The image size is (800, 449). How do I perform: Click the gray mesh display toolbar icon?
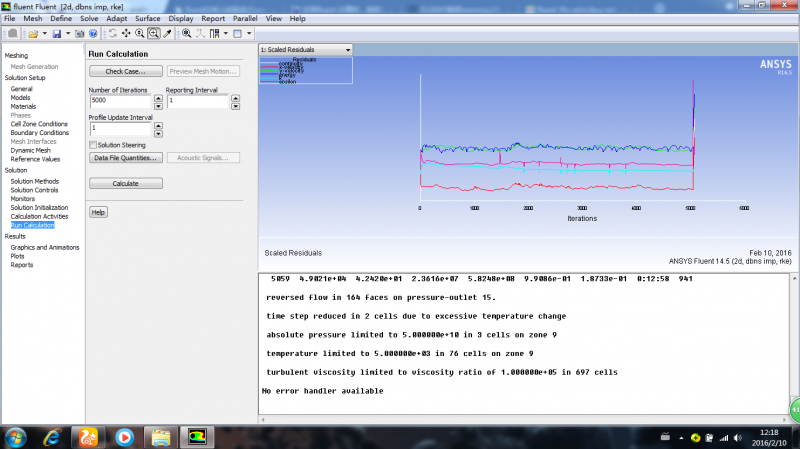[x=13, y=34]
